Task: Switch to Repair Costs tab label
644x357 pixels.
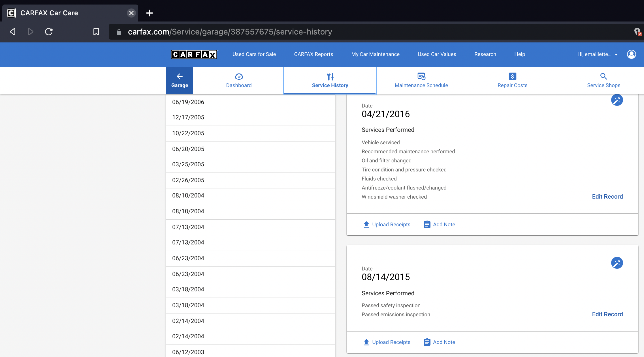Action: [512, 85]
